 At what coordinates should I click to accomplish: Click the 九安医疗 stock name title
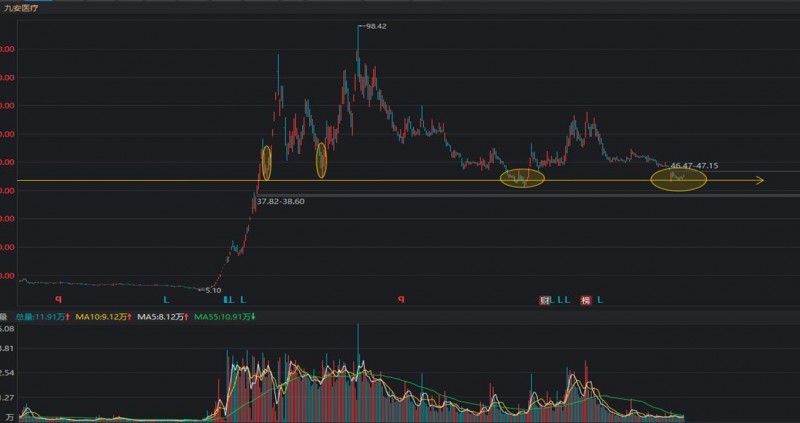(x=21, y=9)
